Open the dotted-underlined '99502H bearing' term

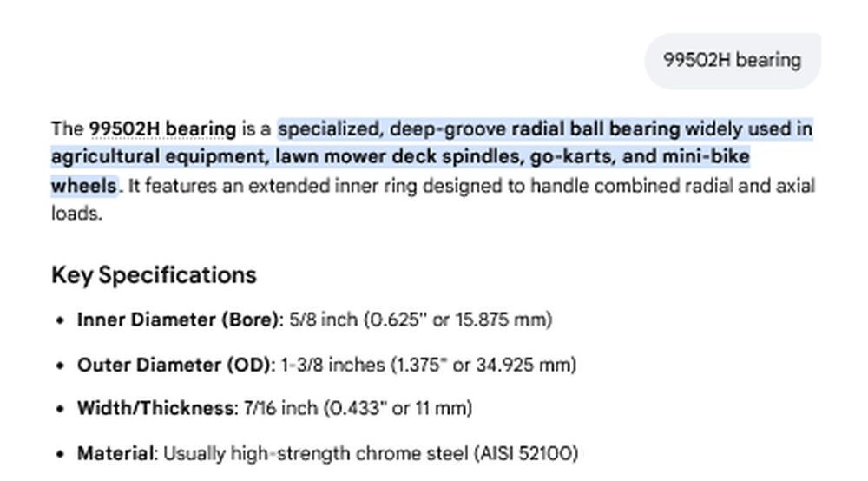(163, 129)
